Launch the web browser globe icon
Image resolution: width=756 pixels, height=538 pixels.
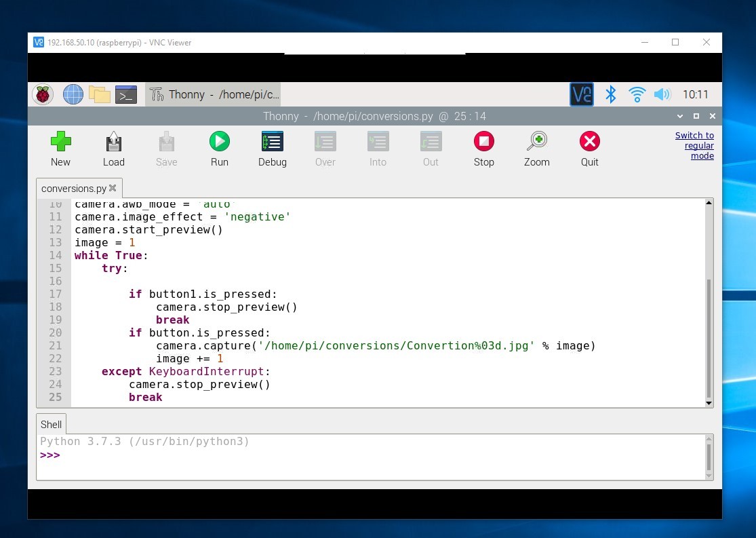(x=73, y=94)
